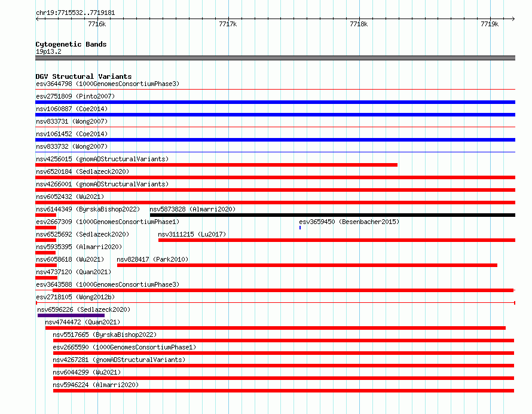
Task: Click the esv2667309 (1000GenomesConsortiumPhase1) label
Action: [108, 222]
